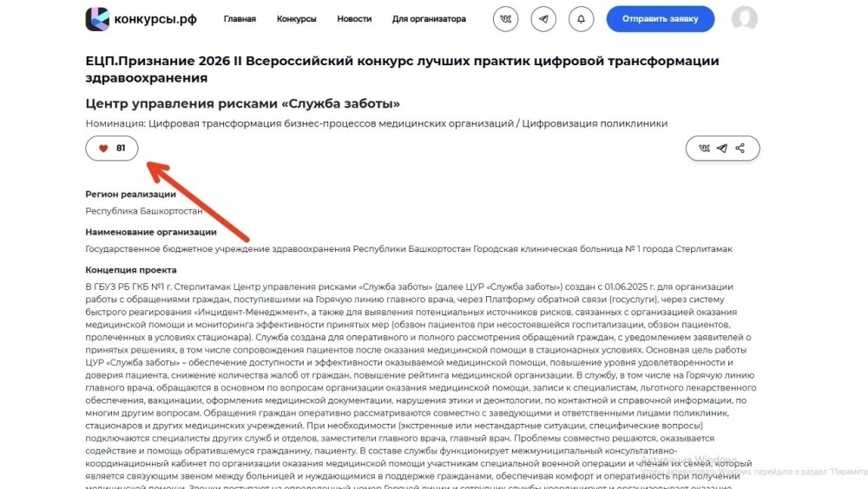Open the Telegram icon in the header
This screenshot has height=489, width=868.
(543, 19)
